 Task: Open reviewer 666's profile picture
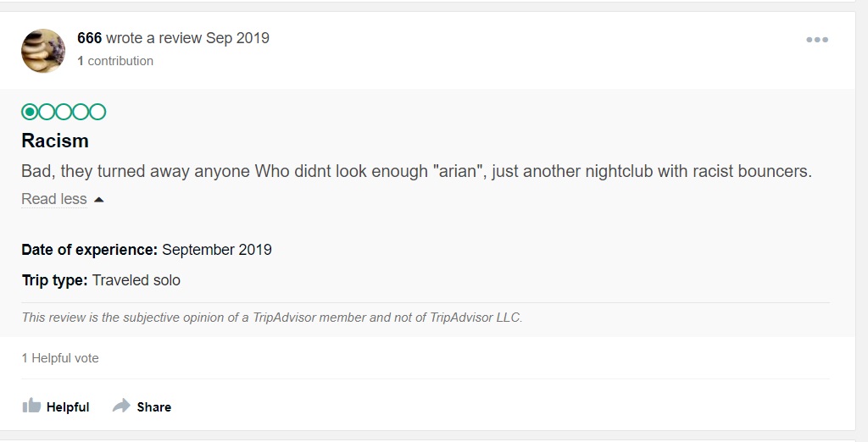pos(42,51)
